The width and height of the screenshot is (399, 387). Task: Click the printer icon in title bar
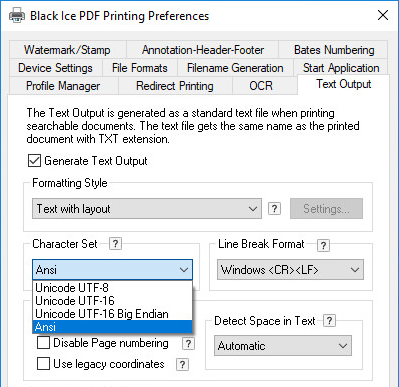click(x=17, y=15)
